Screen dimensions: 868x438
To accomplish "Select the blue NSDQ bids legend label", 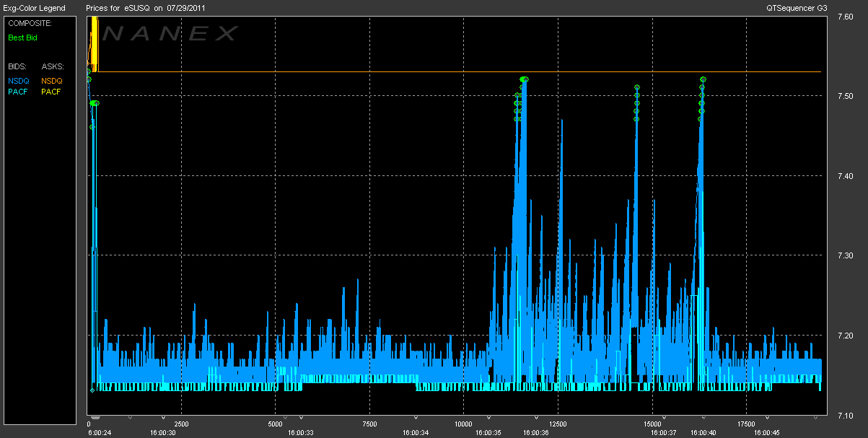I will (18, 81).
